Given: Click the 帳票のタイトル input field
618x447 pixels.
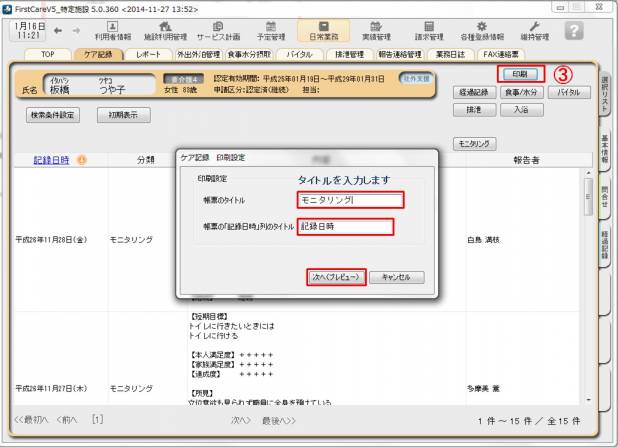Looking at the screenshot, I should [x=350, y=200].
